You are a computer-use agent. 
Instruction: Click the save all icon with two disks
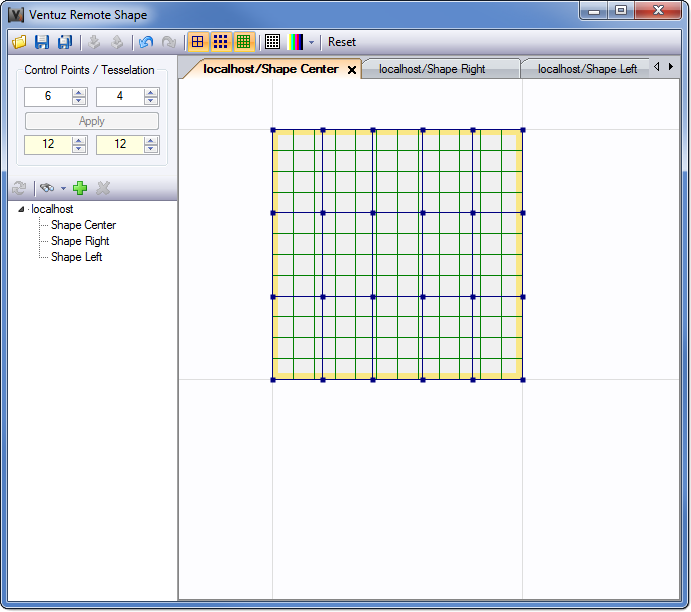(65, 42)
